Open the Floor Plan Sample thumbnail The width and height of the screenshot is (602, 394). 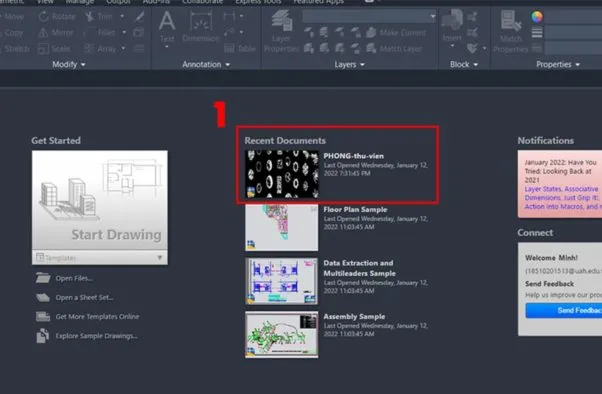(x=282, y=227)
